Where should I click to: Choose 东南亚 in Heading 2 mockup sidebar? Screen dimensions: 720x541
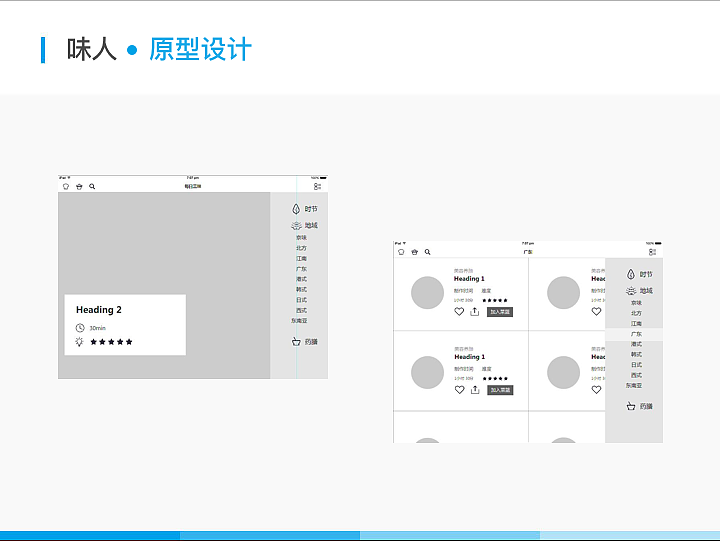coord(299,321)
